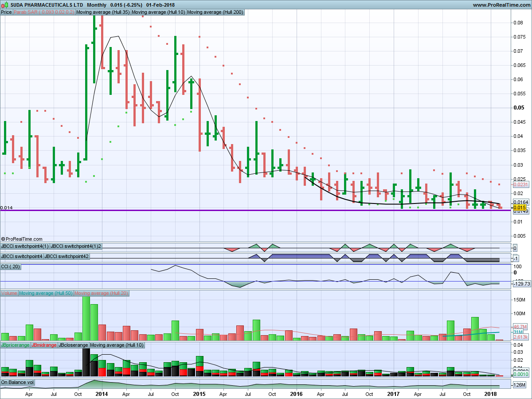Click the Monthly timeframe text

pyautogui.click(x=97, y=5)
